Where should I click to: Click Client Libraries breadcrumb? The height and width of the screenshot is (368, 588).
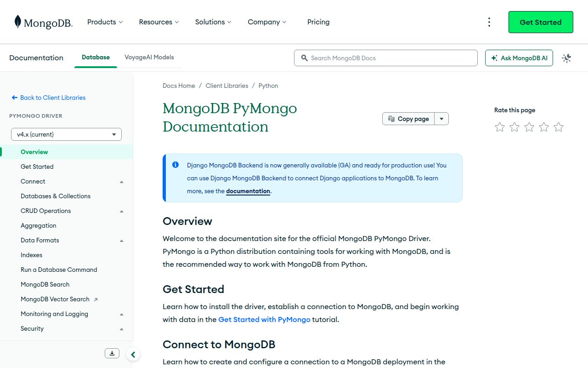click(x=227, y=86)
